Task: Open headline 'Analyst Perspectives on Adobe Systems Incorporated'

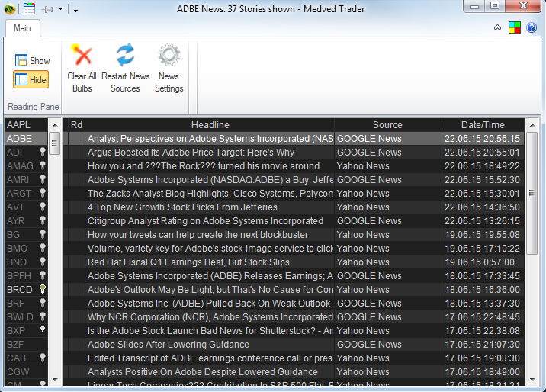Action: pos(210,139)
